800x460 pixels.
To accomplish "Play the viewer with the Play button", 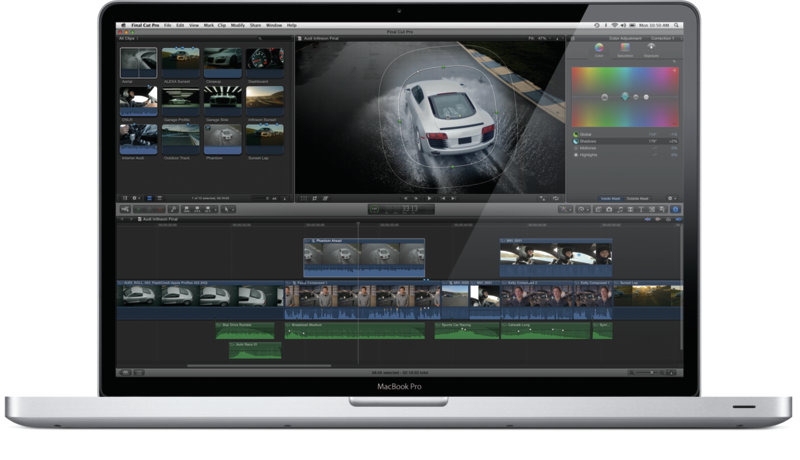I will (x=429, y=198).
